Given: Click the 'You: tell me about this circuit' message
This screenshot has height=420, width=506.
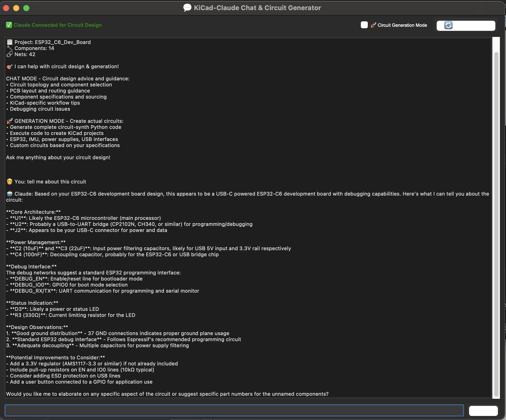Looking at the screenshot, I should coord(50,182).
